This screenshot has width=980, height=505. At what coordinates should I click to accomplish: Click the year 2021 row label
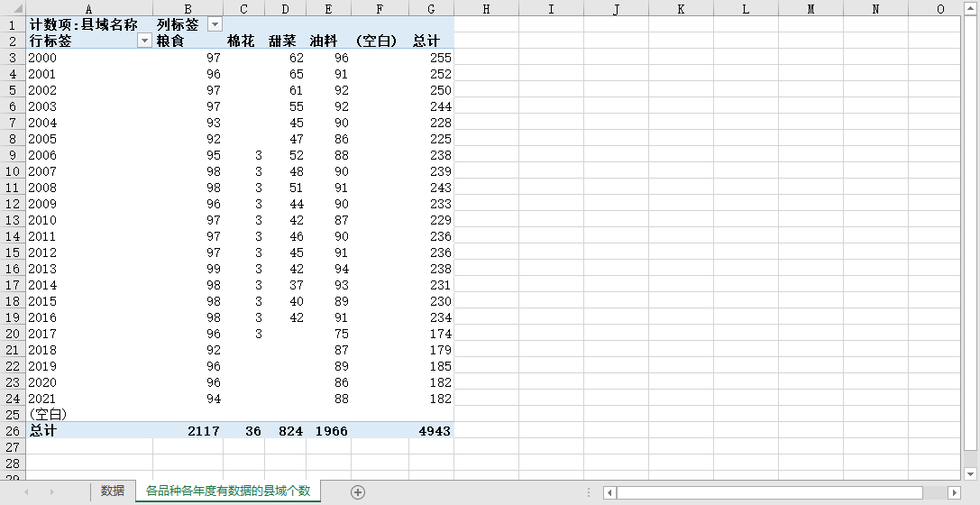coord(88,399)
